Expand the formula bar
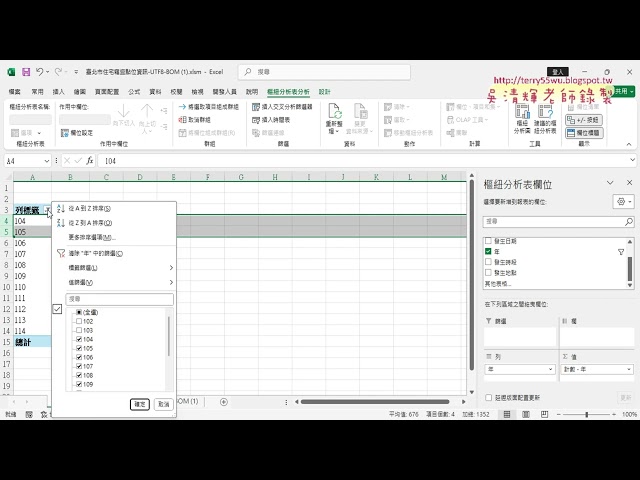 (632, 160)
